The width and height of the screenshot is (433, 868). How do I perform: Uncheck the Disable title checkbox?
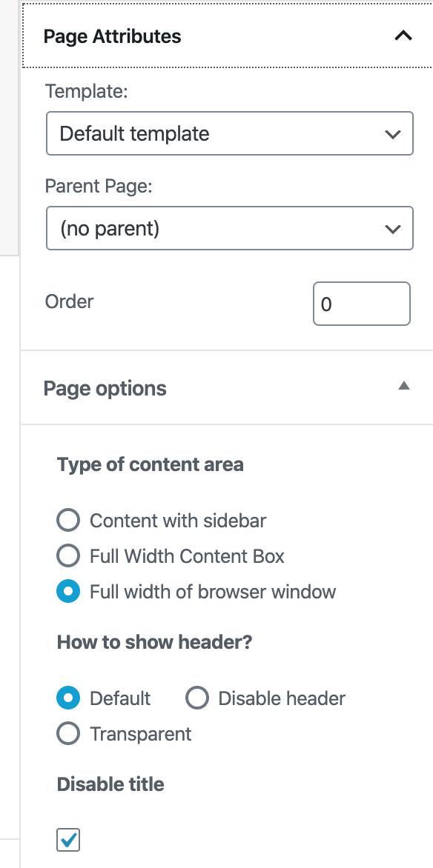click(x=67, y=840)
